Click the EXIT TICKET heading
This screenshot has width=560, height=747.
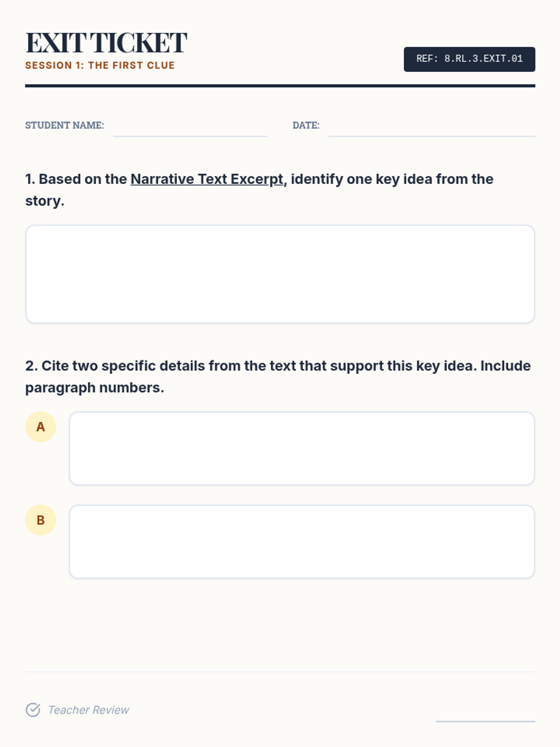coord(106,43)
